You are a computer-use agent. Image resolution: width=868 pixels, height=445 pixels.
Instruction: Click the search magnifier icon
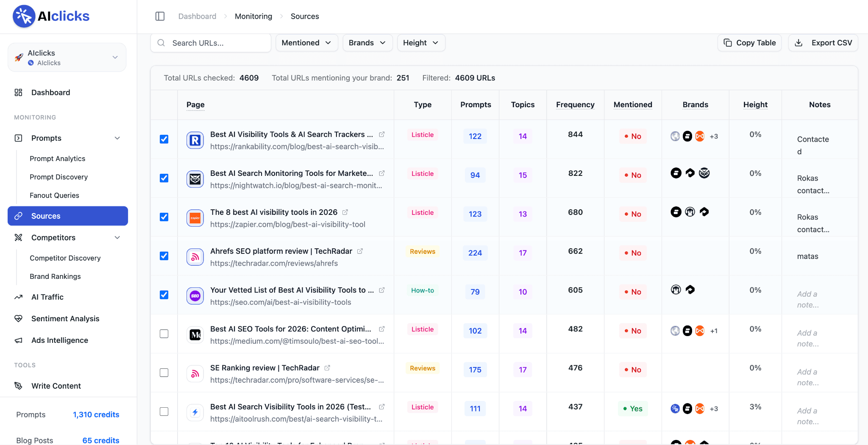pyautogui.click(x=161, y=43)
